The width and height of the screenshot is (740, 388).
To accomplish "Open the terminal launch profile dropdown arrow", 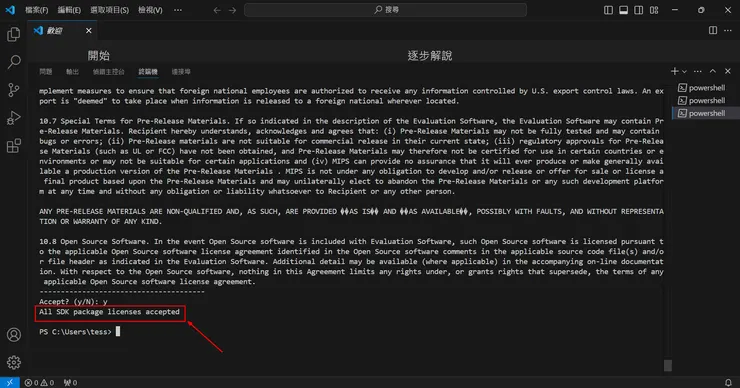I will coord(684,71).
